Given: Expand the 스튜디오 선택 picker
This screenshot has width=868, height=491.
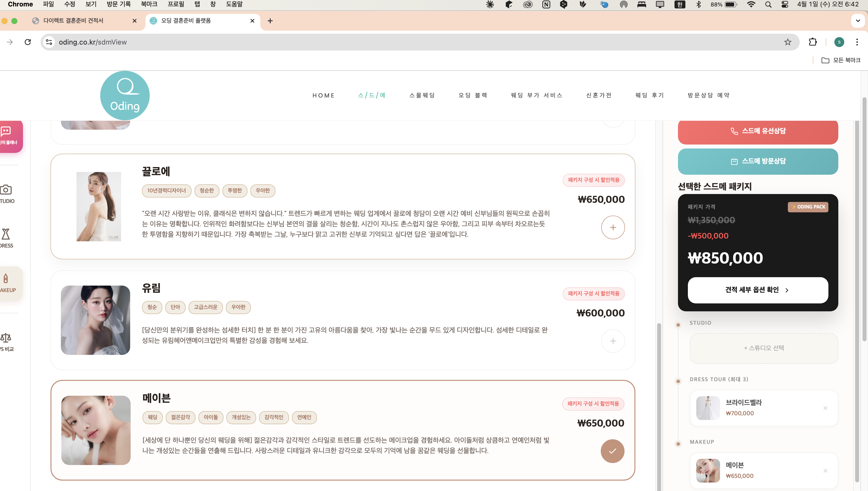Looking at the screenshot, I should click(x=764, y=348).
